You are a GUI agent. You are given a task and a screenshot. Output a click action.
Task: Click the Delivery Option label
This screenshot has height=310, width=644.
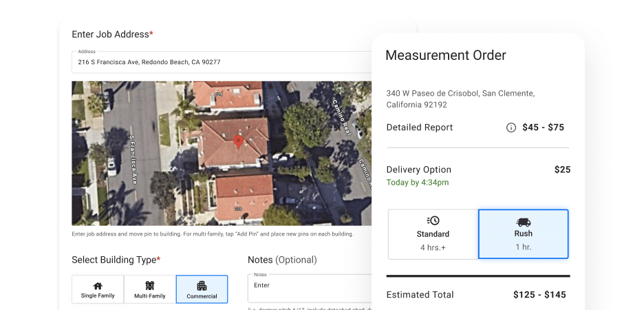418,169
